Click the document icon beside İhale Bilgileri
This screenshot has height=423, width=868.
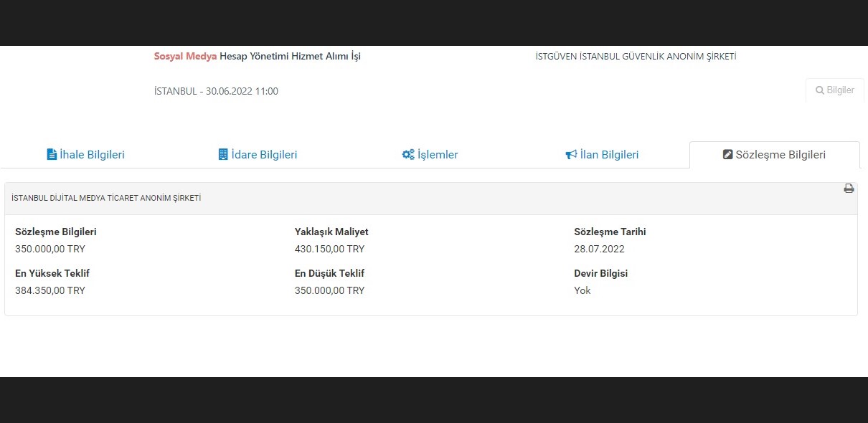[52, 155]
